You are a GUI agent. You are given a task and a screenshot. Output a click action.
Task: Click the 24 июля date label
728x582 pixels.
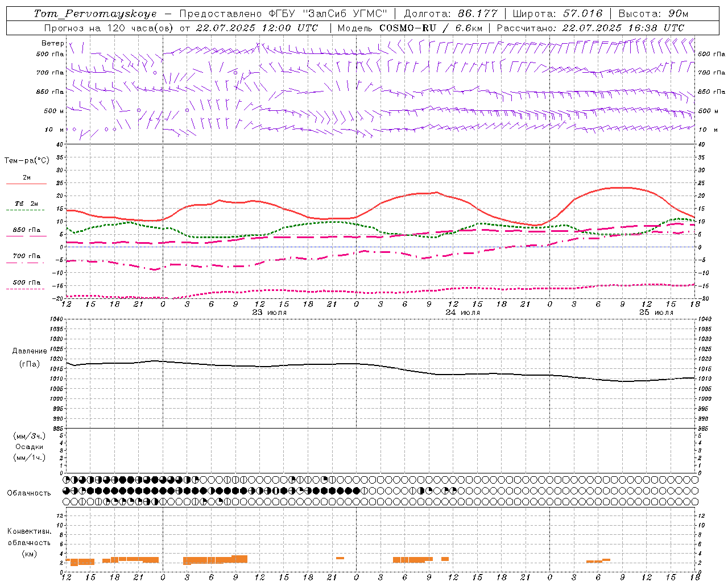pyautogui.click(x=463, y=313)
